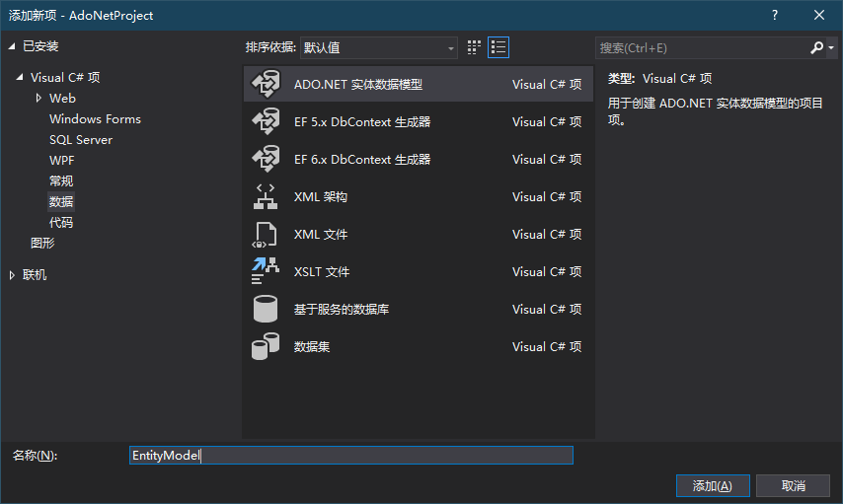Switch to medium icons list view
This screenshot has height=504, width=843.
(x=498, y=47)
